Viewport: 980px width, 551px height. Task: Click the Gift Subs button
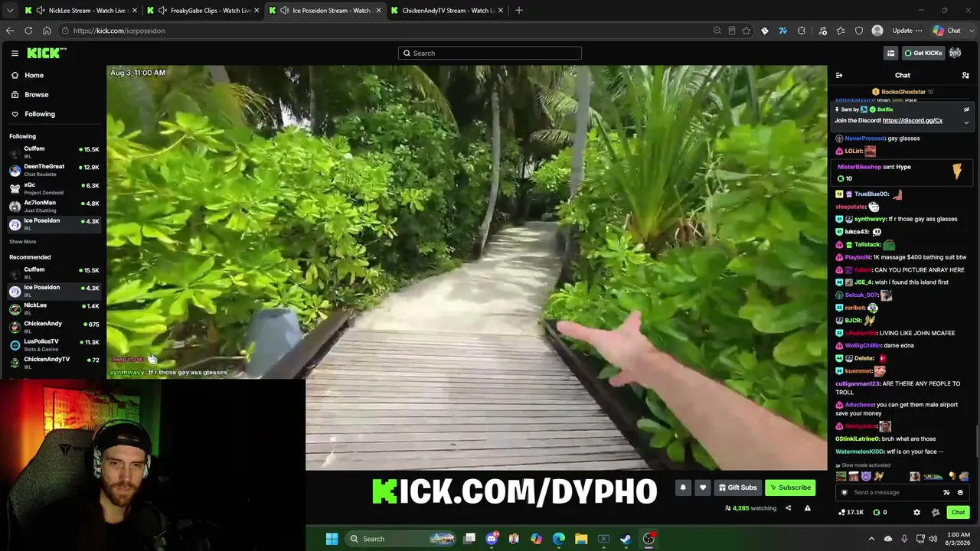(x=737, y=487)
